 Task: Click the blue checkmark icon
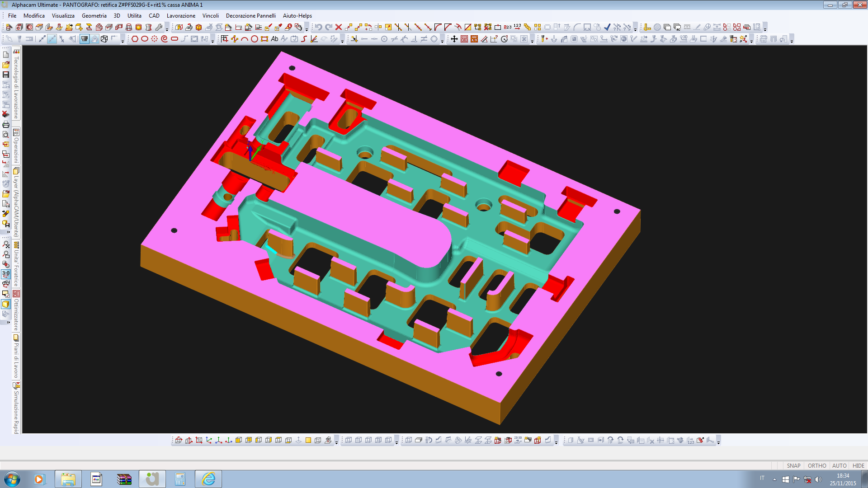(x=607, y=27)
